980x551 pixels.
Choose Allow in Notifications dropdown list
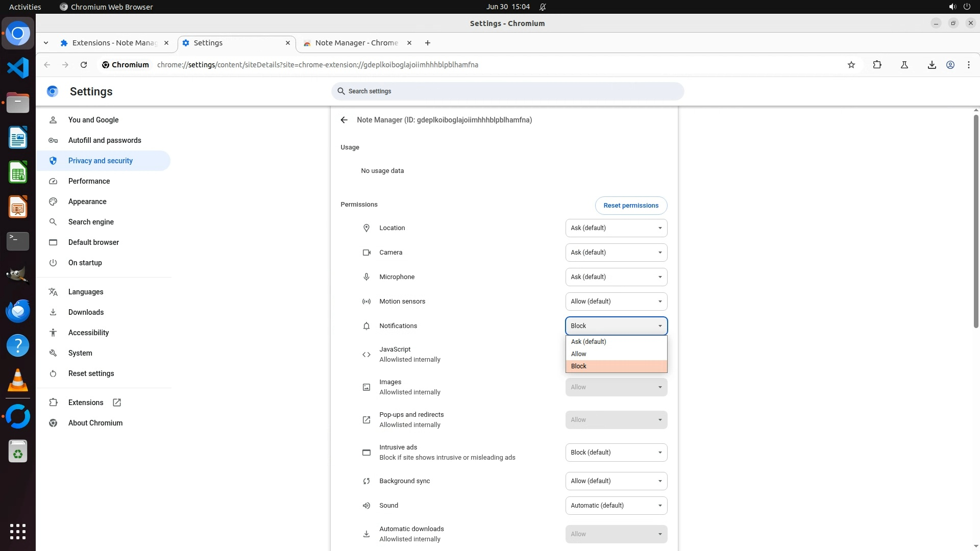tap(616, 354)
